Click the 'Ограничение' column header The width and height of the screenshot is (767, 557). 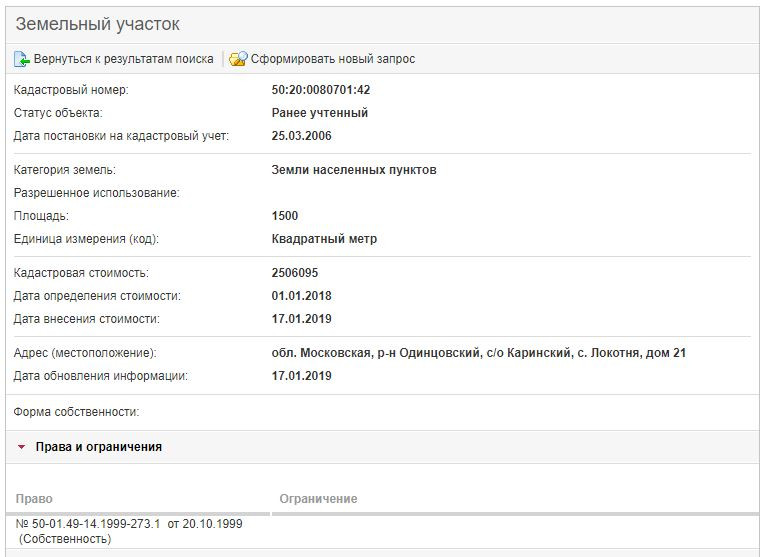pos(318,498)
